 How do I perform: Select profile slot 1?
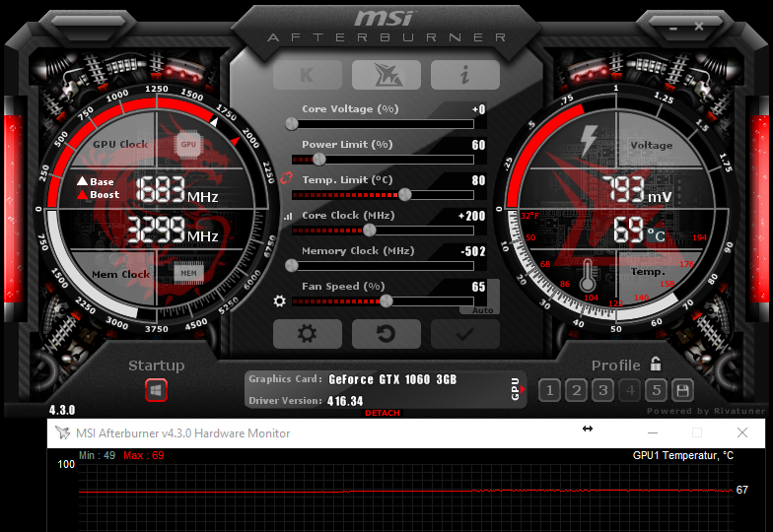pos(549,390)
